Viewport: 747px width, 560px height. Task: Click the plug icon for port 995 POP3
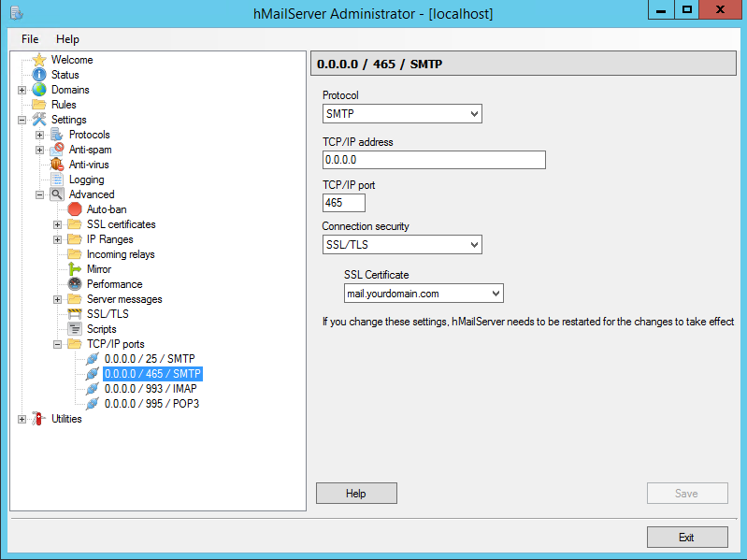[x=93, y=404]
